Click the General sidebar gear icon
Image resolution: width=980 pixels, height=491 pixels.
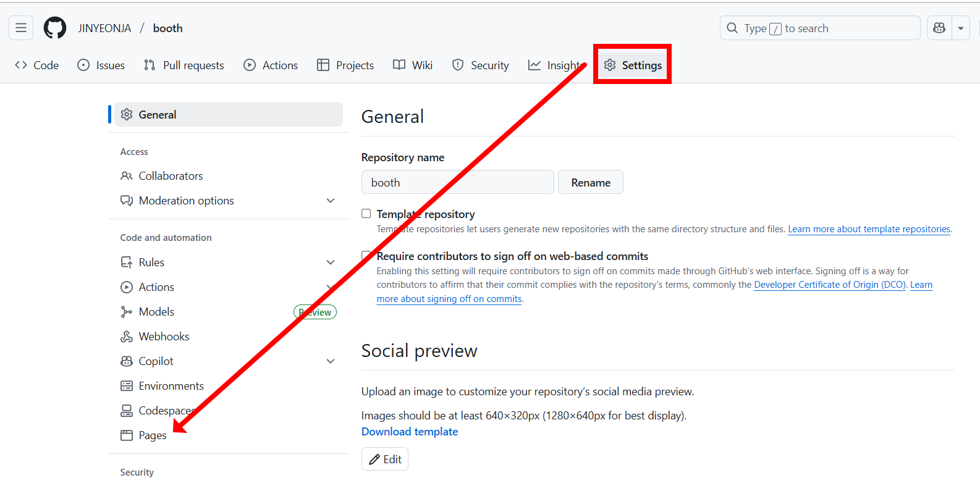[127, 114]
